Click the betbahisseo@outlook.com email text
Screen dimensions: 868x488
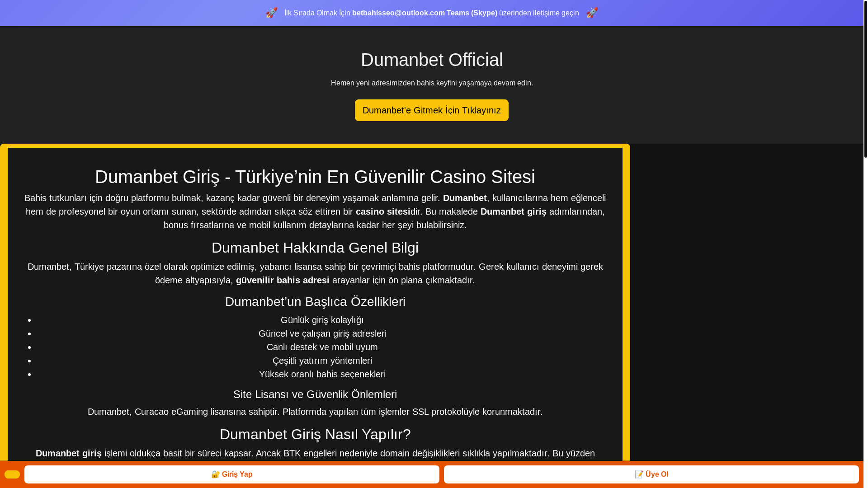point(398,13)
